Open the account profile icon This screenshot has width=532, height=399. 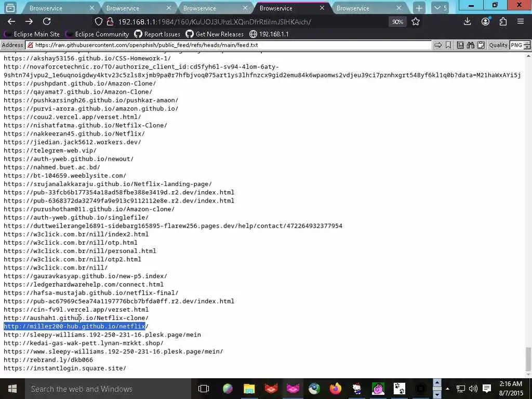click(486, 22)
